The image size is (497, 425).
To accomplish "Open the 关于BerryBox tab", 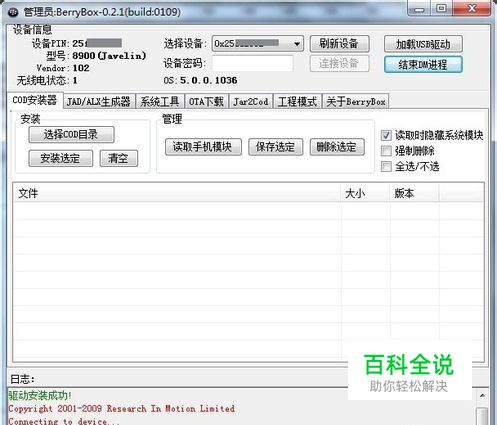I will pyautogui.click(x=356, y=101).
